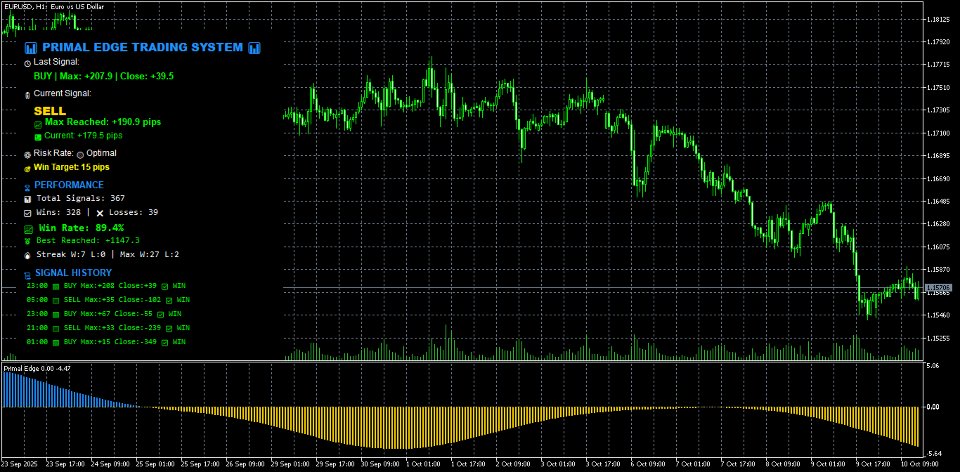Viewport: 960px width, 472px height.
Task: Click the icon beside SIGNAL HISTORY heading
Action: [x=28, y=275]
